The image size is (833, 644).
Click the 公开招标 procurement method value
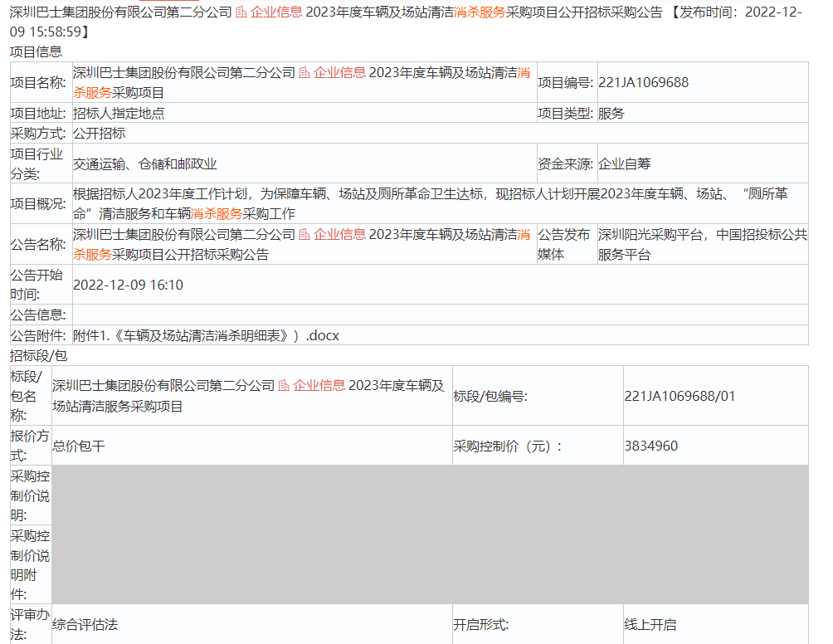pyautogui.click(x=99, y=134)
